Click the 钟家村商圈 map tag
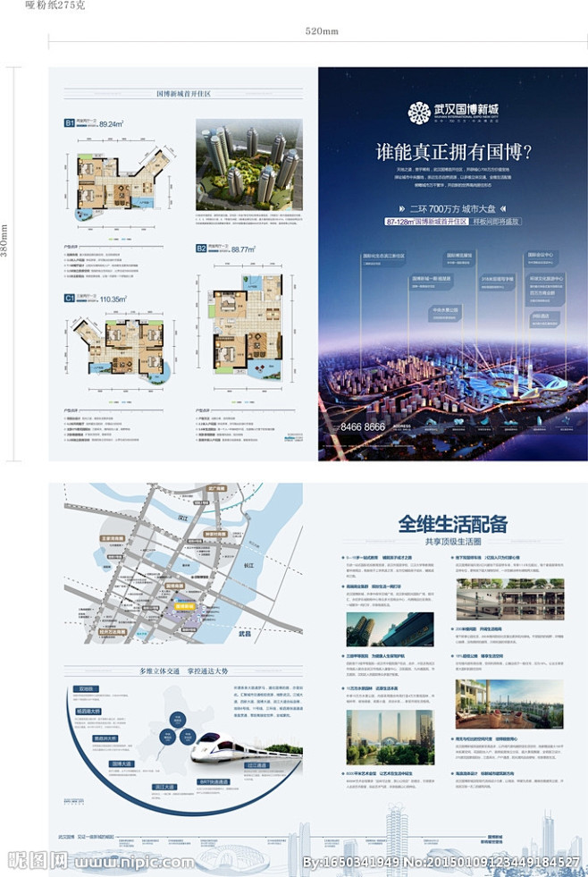 215,534
